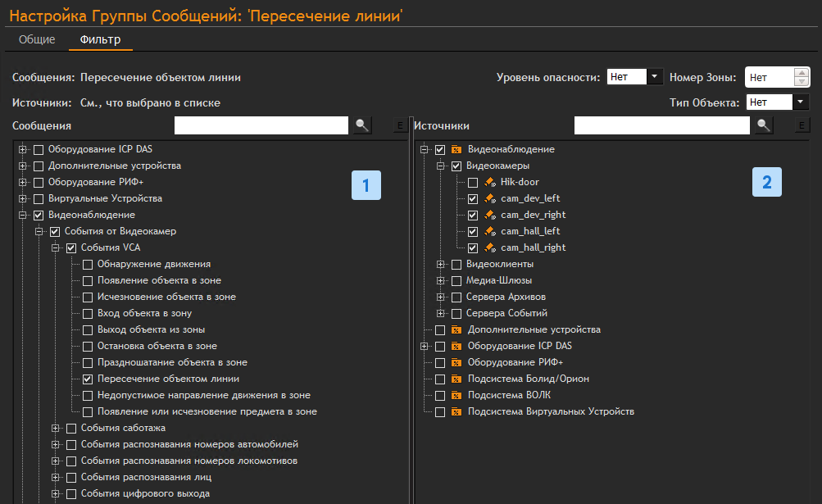822x504 pixels.
Task: Check the Hik-door camera checkbox
Action: click(473, 182)
